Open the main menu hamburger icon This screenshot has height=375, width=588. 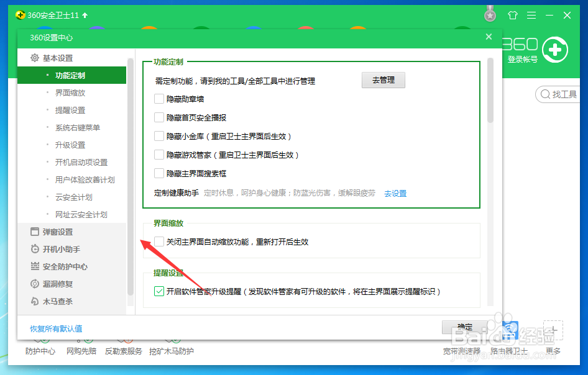coord(531,16)
